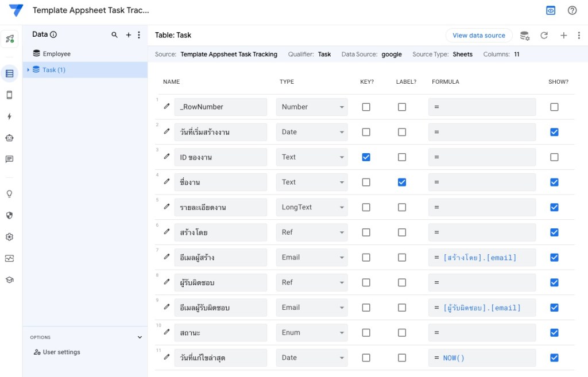Open the Automation robot icon
Image resolution: width=588 pixels, height=377 pixels.
tap(10, 138)
